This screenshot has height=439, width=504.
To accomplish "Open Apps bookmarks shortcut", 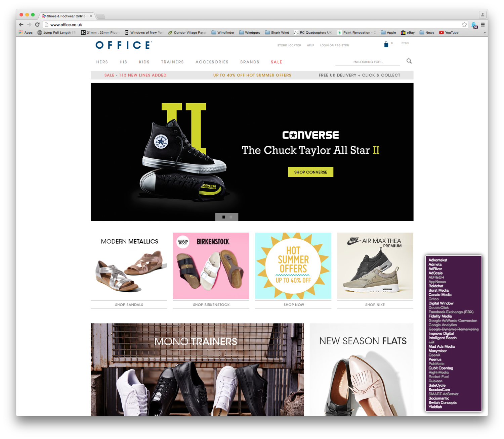I will click(26, 33).
